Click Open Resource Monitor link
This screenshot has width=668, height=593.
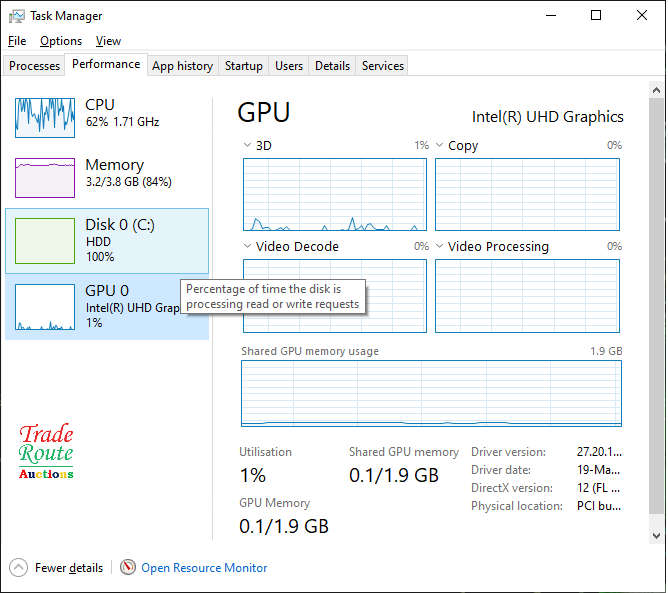tap(204, 568)
